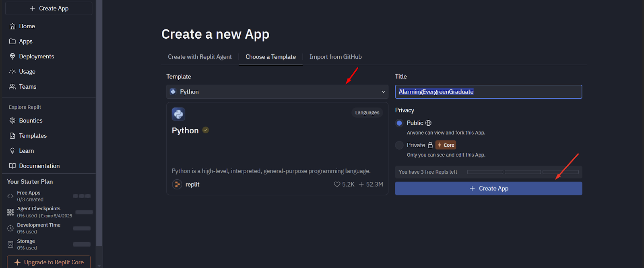Click the Home icon in the sidebar
The width and height of the screenshot is (644, 268).
(12, 26)
